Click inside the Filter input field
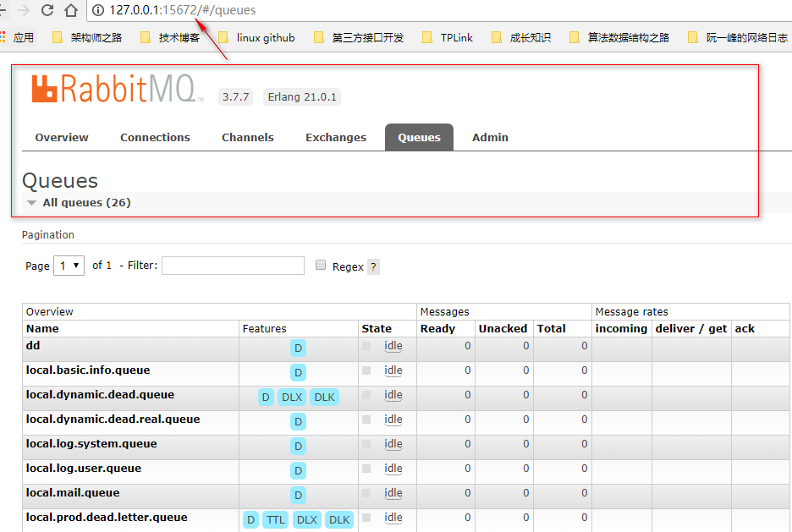Screen dimensions: 792x532 point(233,265)
